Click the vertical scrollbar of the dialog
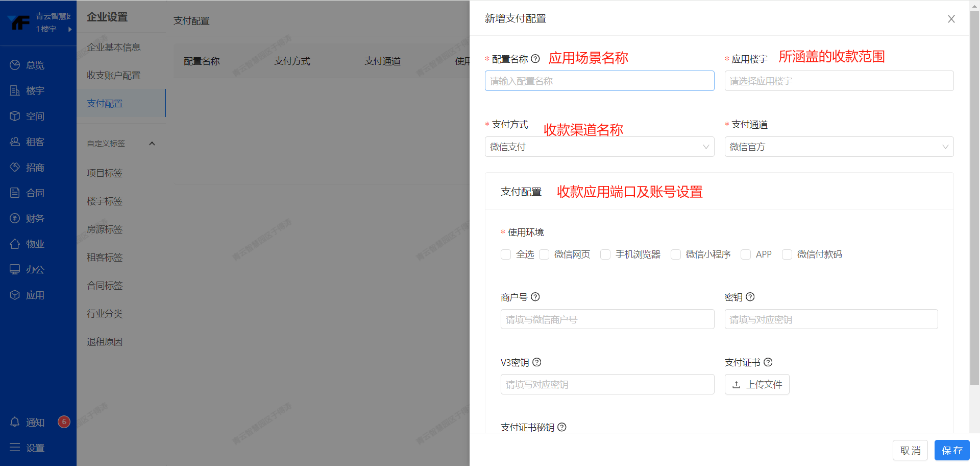 point(974,204)
